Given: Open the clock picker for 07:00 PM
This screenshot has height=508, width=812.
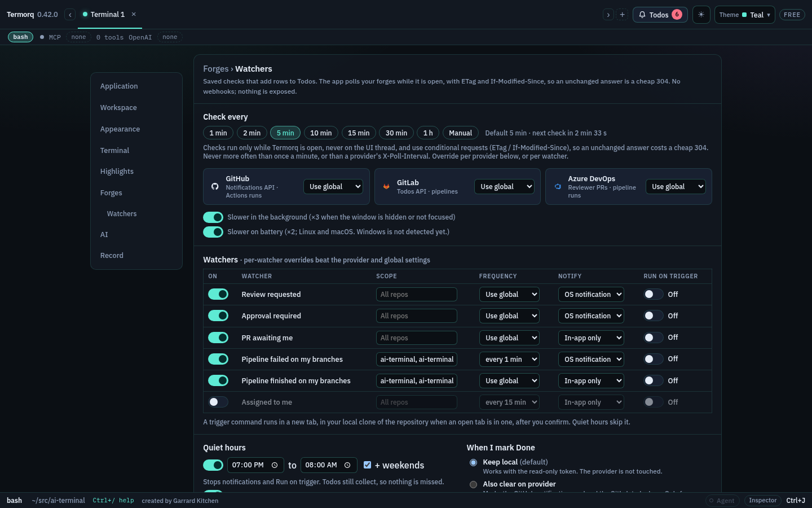Looking at the screenshot, I should (275, 465).
